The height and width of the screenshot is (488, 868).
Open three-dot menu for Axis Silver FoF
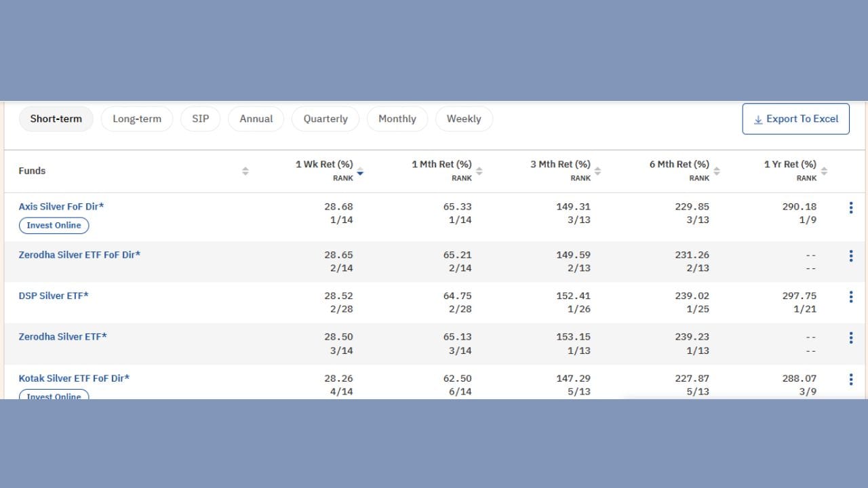pos(850,208)
